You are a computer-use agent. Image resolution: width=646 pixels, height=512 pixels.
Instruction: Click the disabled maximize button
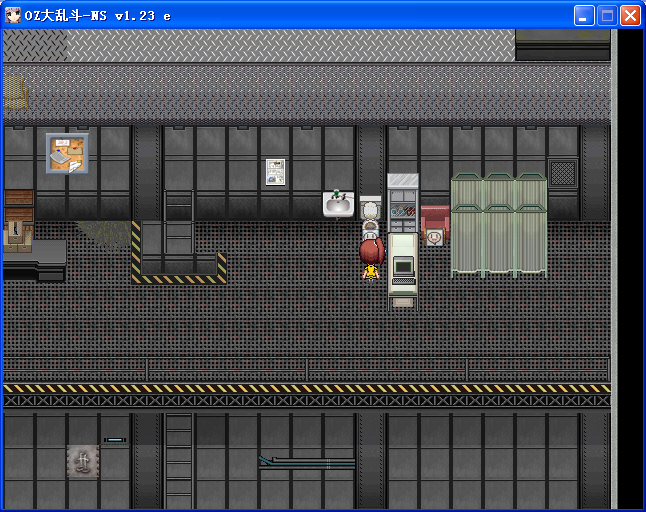pyautogui.click(x=607, y=16)
